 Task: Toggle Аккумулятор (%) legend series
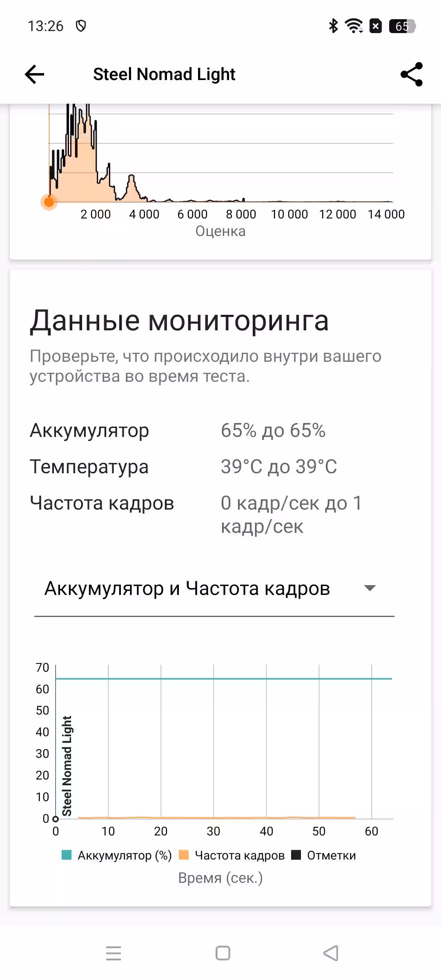116,855
